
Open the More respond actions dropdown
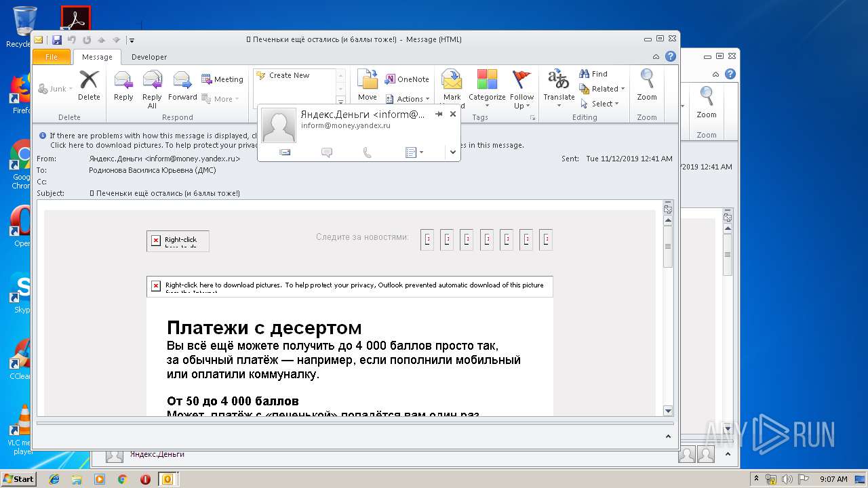(x=220, y=99)
